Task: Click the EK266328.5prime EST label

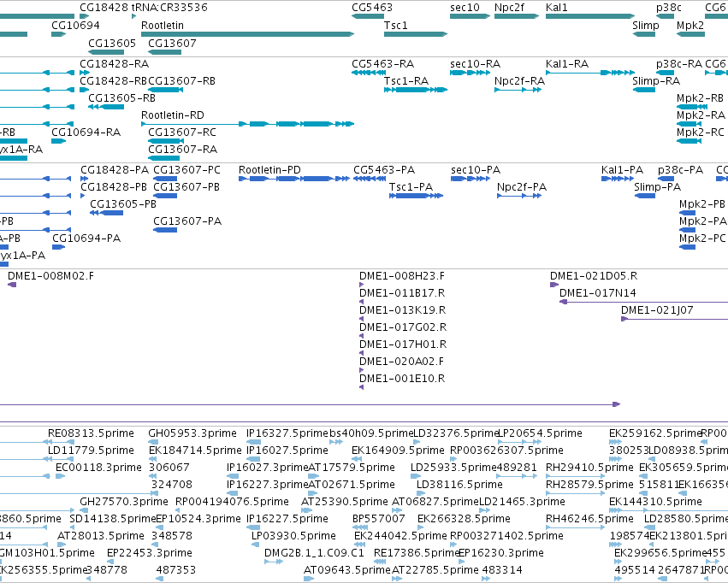Action: point(464,519)
